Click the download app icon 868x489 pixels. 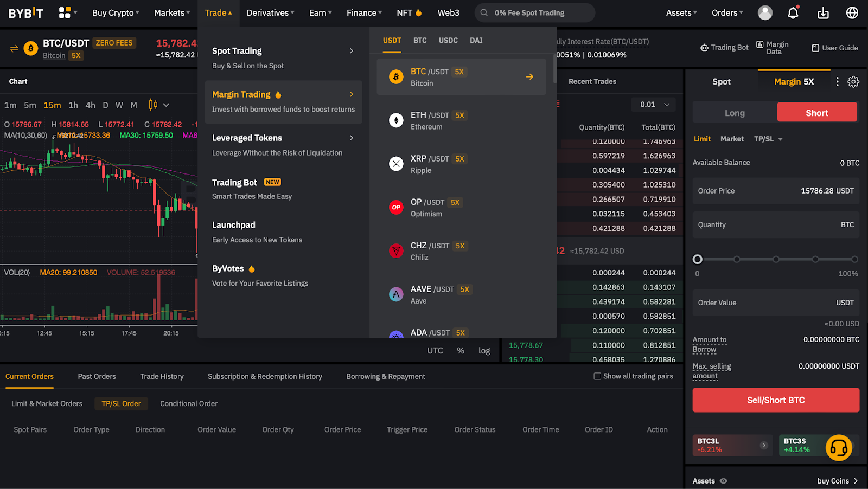point(823,12)
